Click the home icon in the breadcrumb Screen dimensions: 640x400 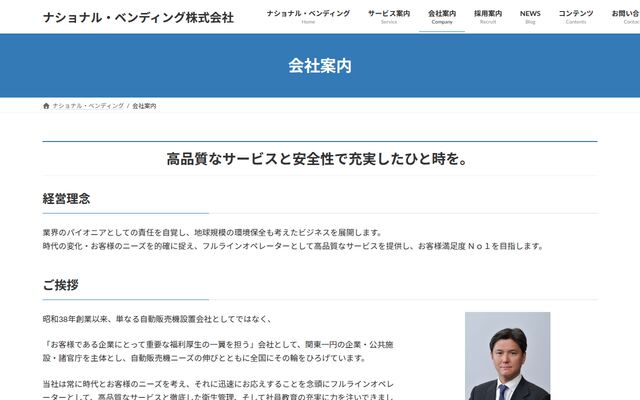point(46,106)
